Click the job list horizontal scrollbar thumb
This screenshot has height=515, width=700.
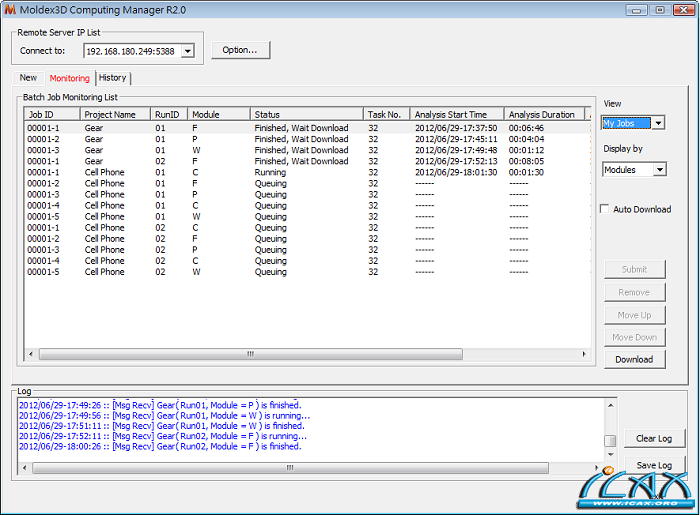pos(251,354)
